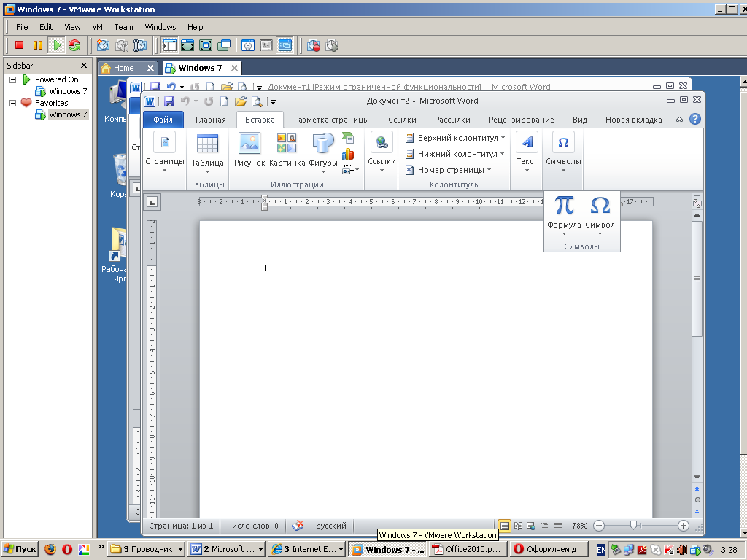Image resolution: width=747 pixels, height=560 pixels.
Task: Click the VMware Unity mode icon
Action: click(224, 45)
